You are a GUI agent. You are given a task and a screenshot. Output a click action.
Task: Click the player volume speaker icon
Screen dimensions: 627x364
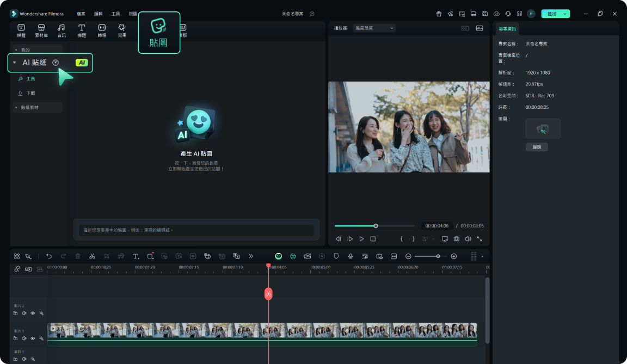(x=468, y=239)
